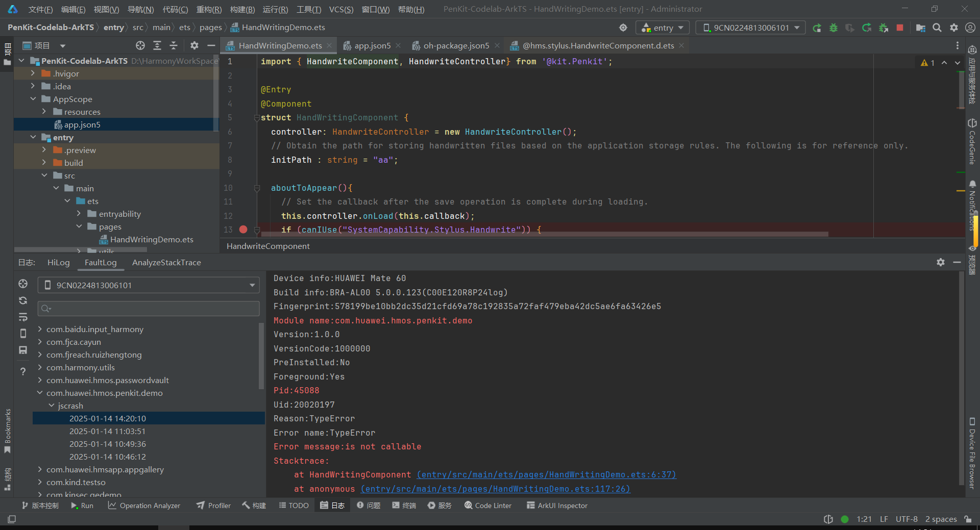The height and width of the screenshot is (530, 980).
Task: Go to next highlighted problem arrow
Action: (958, 63)
